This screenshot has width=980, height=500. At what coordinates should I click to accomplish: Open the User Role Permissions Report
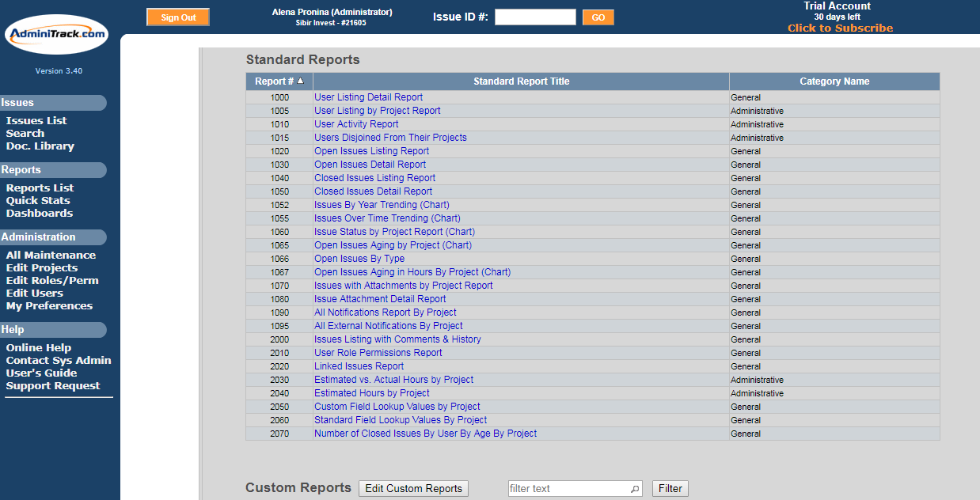(x=378, y=353)
